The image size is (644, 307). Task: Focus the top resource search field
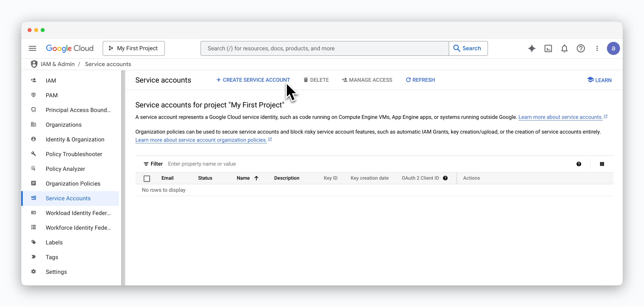pos(324,48)
